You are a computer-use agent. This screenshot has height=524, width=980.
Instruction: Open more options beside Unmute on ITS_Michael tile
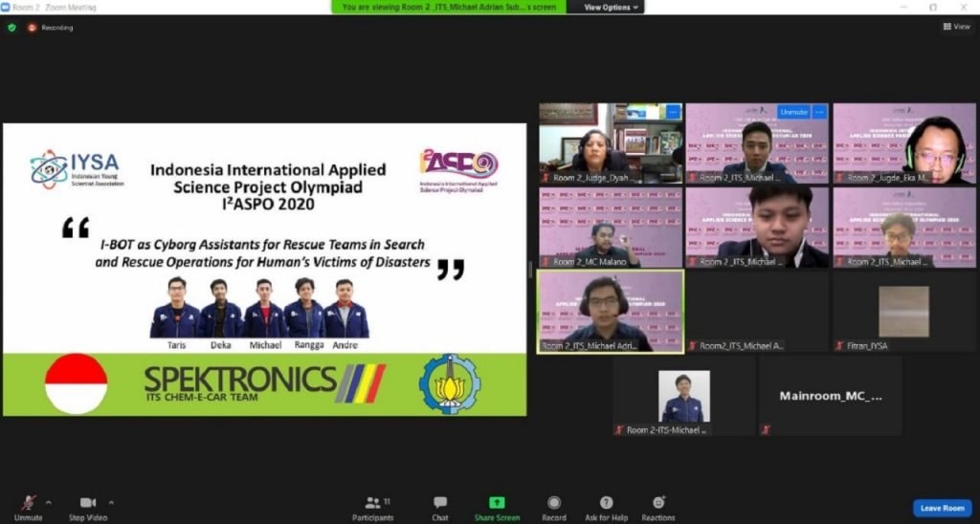coord(819,112)
